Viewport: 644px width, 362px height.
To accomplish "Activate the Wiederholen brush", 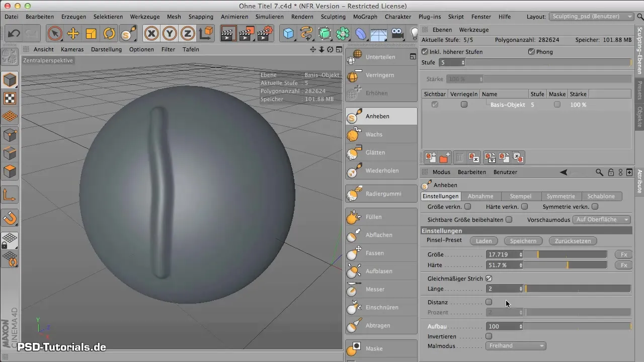I will 381,170.
